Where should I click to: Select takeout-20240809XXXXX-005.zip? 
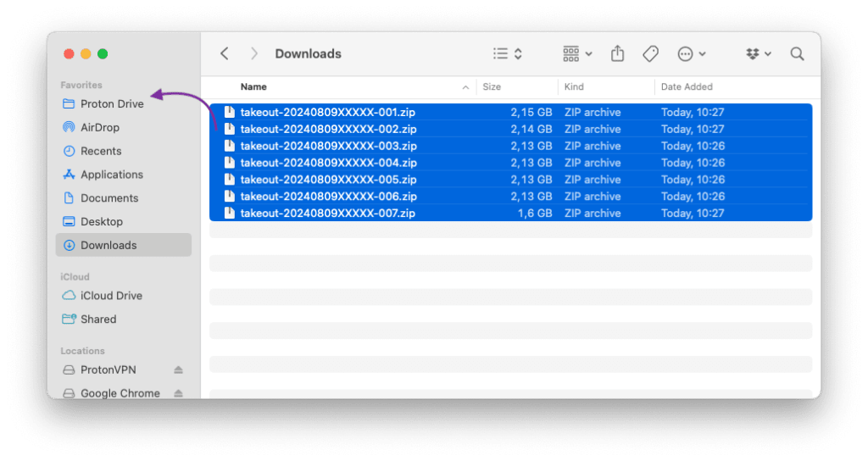[510, 180]
